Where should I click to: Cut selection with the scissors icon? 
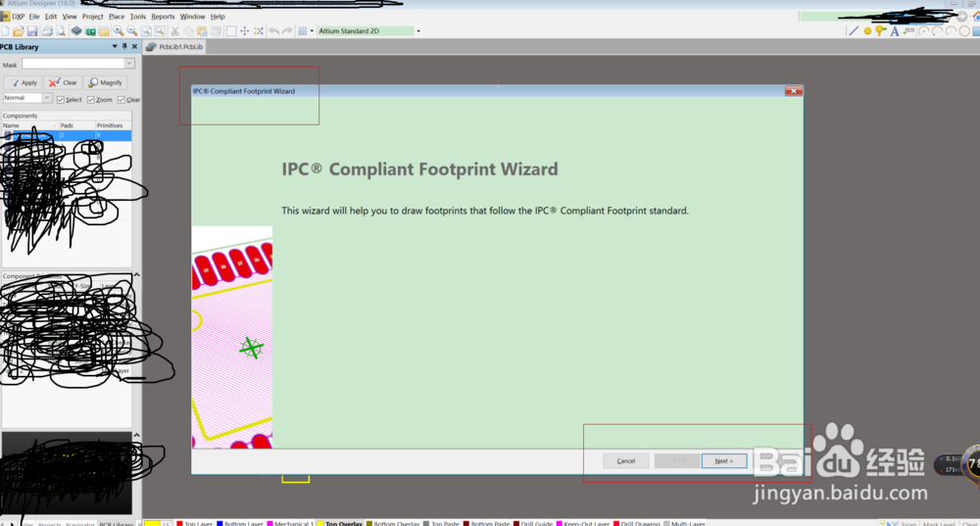[175, 31]
